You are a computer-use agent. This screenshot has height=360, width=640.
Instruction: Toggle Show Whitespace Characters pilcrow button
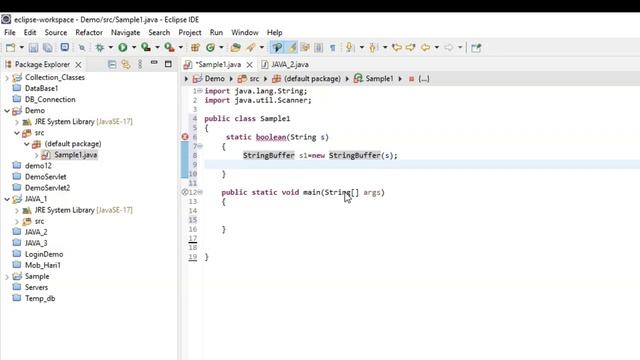point(333,48)
